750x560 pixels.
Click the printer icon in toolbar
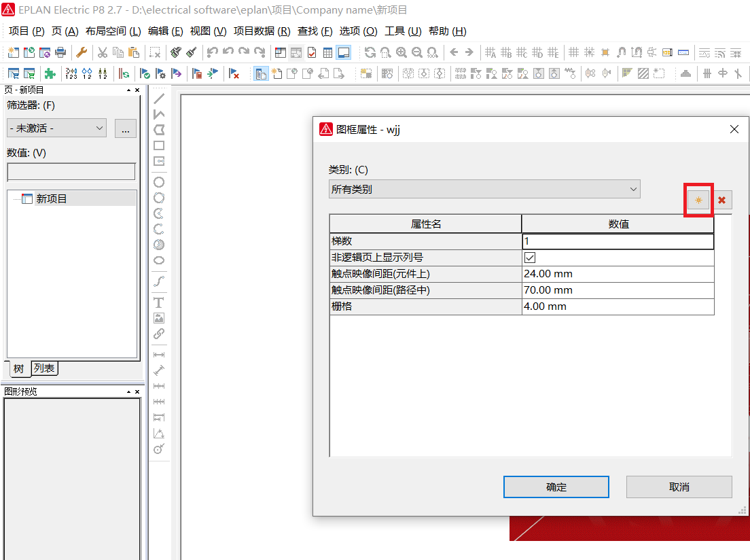61,52
